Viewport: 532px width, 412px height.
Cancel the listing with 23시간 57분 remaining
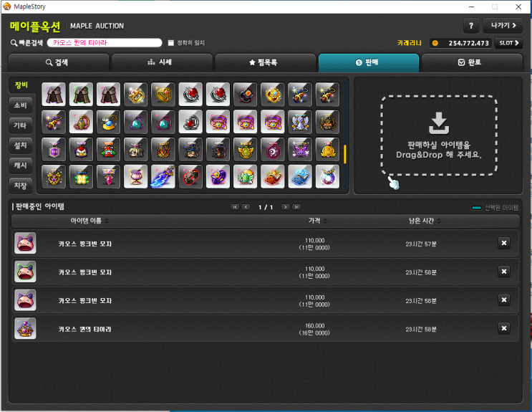tap(504, 243)
